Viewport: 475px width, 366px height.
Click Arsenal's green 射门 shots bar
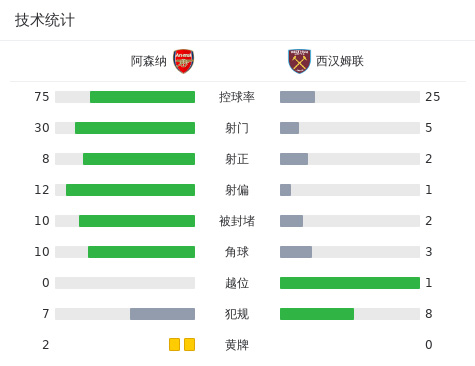(x=135, y=128)
